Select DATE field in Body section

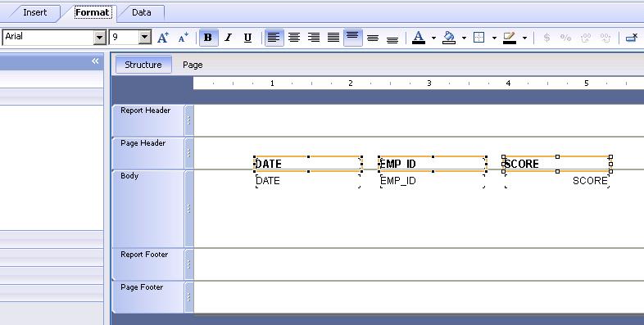pos(308,181)
